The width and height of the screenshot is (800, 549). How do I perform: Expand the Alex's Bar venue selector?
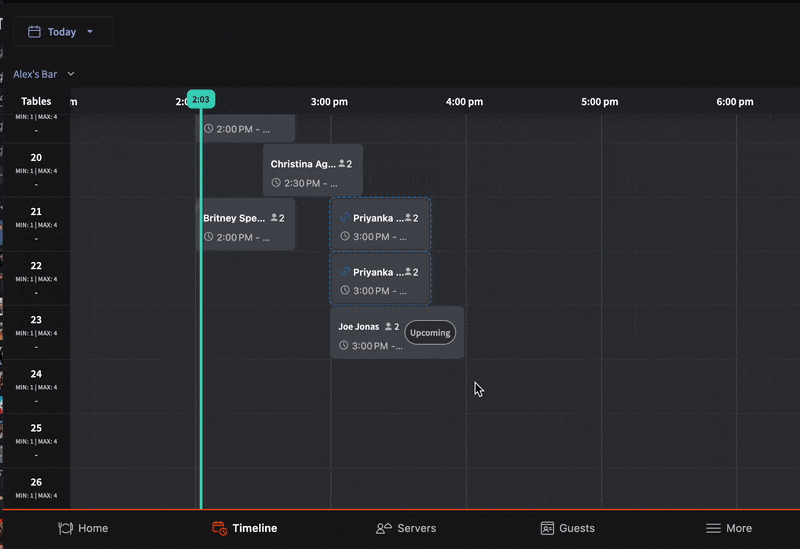coord(71,74)
